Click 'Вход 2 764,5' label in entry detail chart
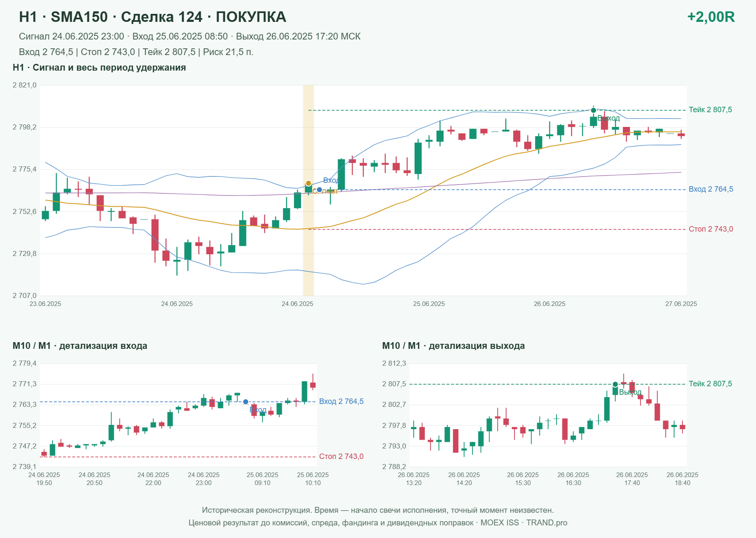756x538 pixels. (341, 401)
